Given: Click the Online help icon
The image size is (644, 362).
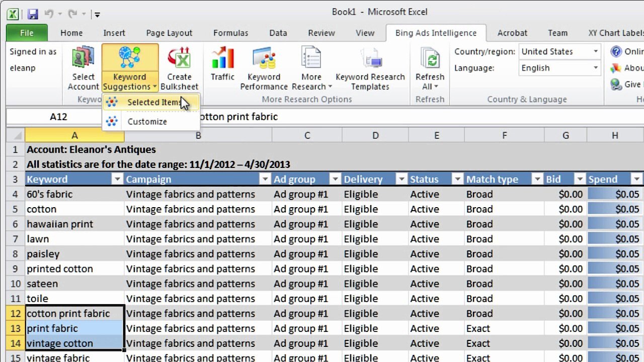Looking at the screenshot, I should point(616,51).
